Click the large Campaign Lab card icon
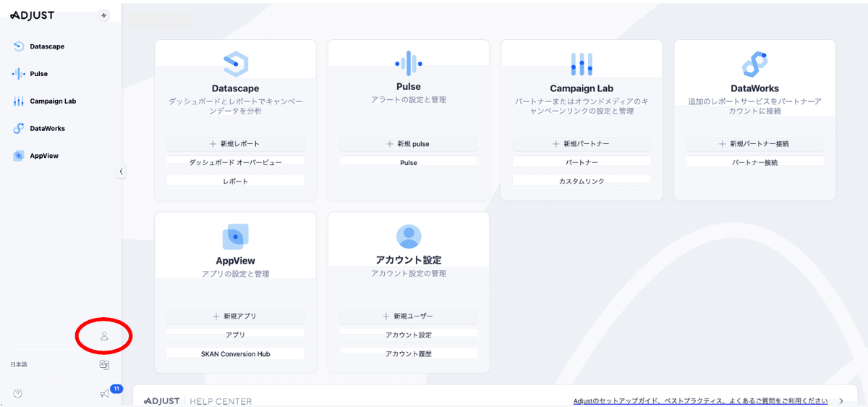This screenshot has height=407, width=868. (x=582, y=64)
